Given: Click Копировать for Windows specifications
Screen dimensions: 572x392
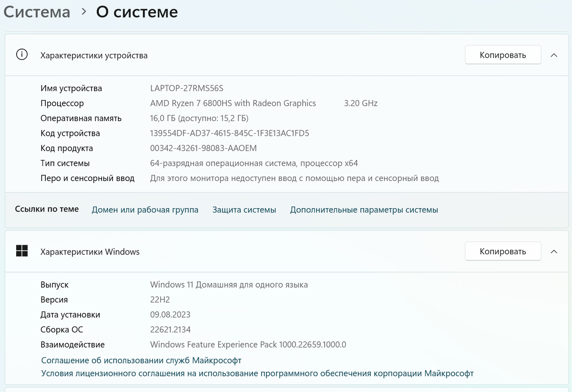Looking at the screenshot, I should click(502, 251).
